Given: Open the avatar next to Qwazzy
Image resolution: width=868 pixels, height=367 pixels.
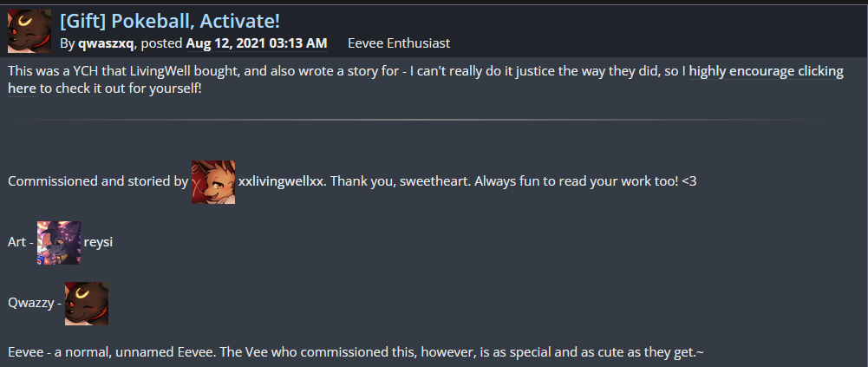Looking at the screenshot, I should click(x=87, y=303).
